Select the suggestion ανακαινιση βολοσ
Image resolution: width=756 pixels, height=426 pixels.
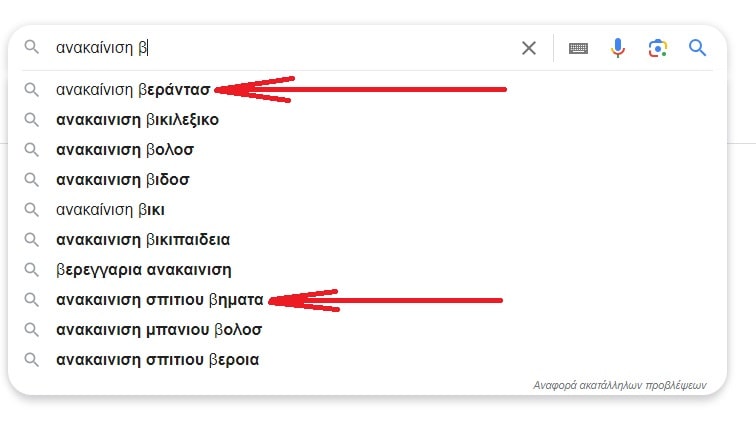[x=125, y=150]
